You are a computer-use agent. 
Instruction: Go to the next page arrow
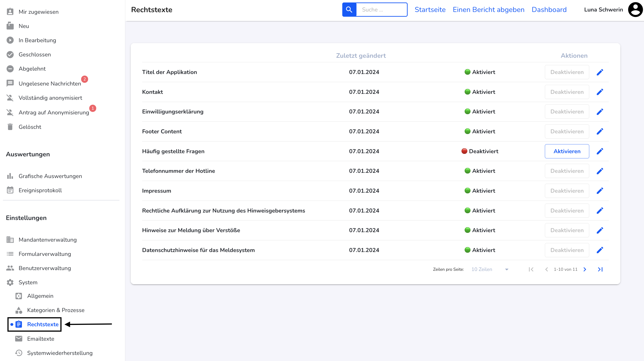point(585,269)
